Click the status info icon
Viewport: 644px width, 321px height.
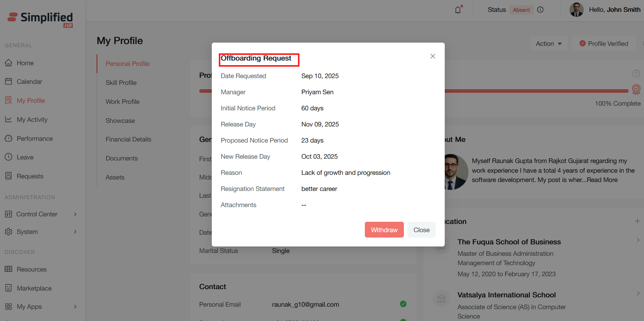coord(540,10)
